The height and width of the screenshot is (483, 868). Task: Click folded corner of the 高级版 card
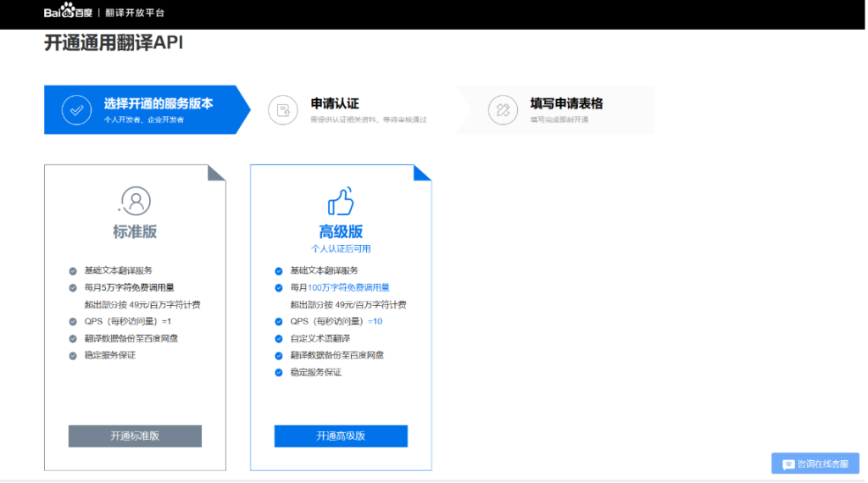tap(422, 173)
